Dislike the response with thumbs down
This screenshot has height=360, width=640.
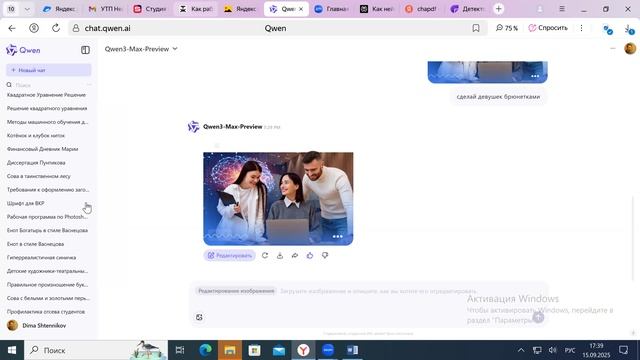tap(325, 256)
